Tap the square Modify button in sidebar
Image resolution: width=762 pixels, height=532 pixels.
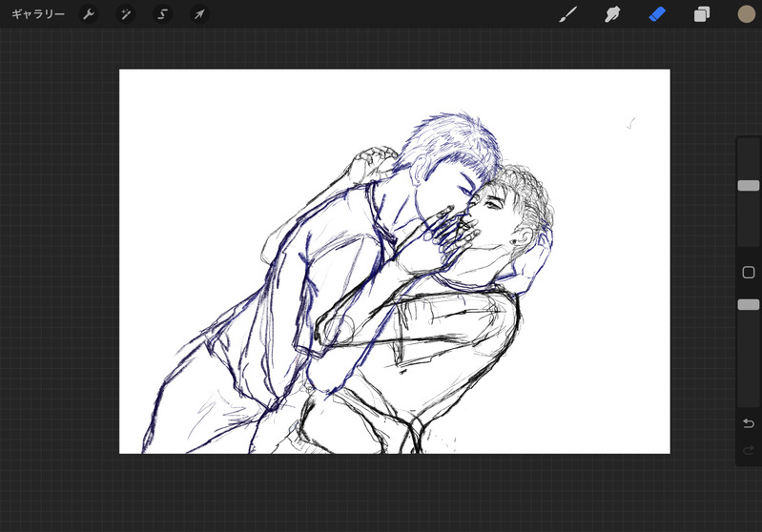[749, 272]
